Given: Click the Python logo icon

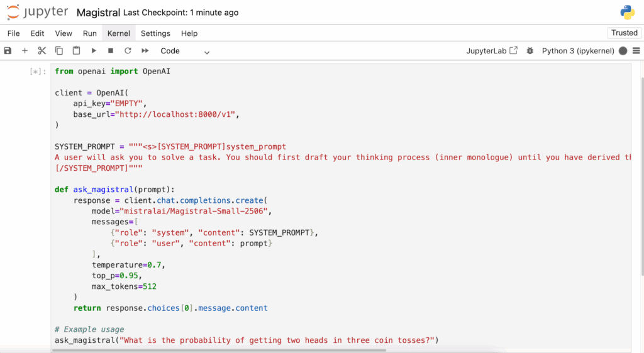Looking at the screenshot, I should [x=627, y=13].
